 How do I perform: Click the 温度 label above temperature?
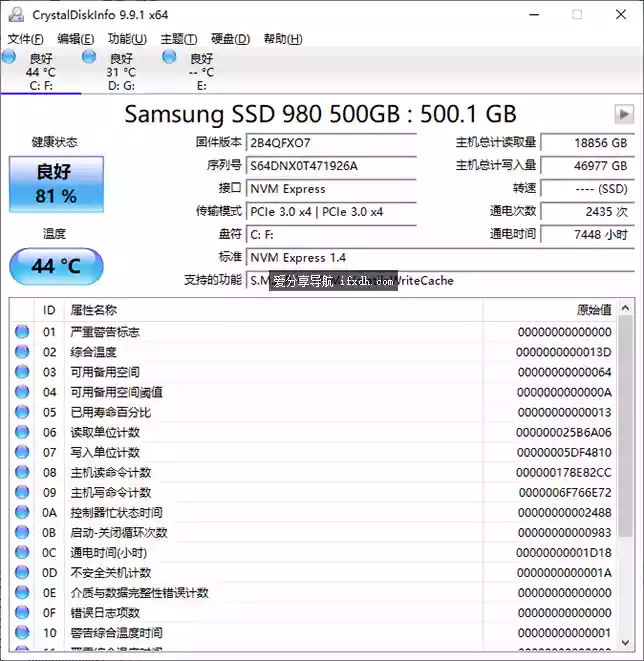(54, 234)
